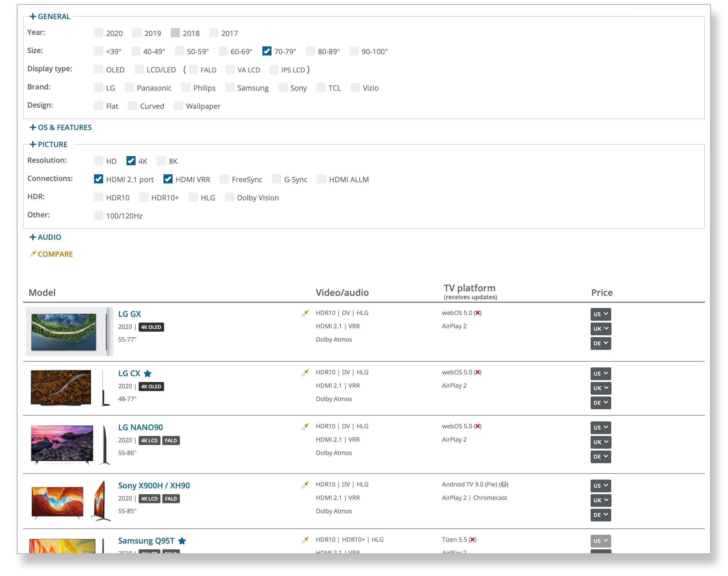Open the UK price dropdown for LG GX
Image resolution: width=728 pixels, height=576 pixels.
pos(601,328)
